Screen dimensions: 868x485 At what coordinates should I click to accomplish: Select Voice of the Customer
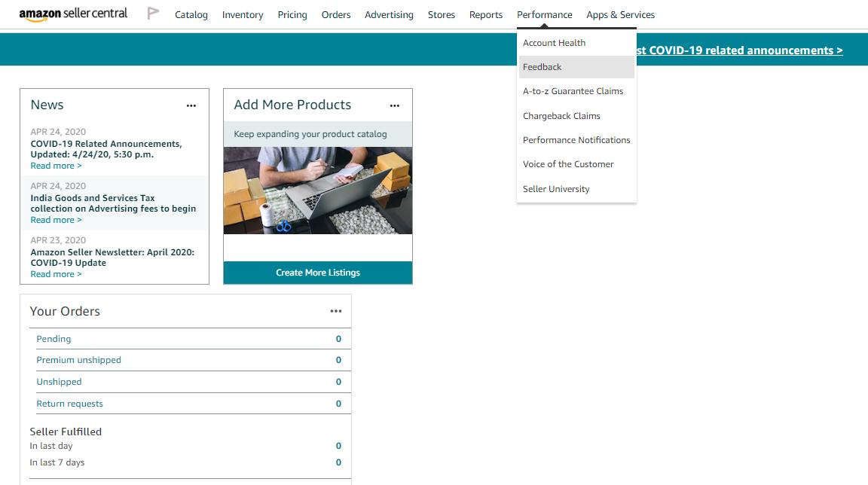576,164
